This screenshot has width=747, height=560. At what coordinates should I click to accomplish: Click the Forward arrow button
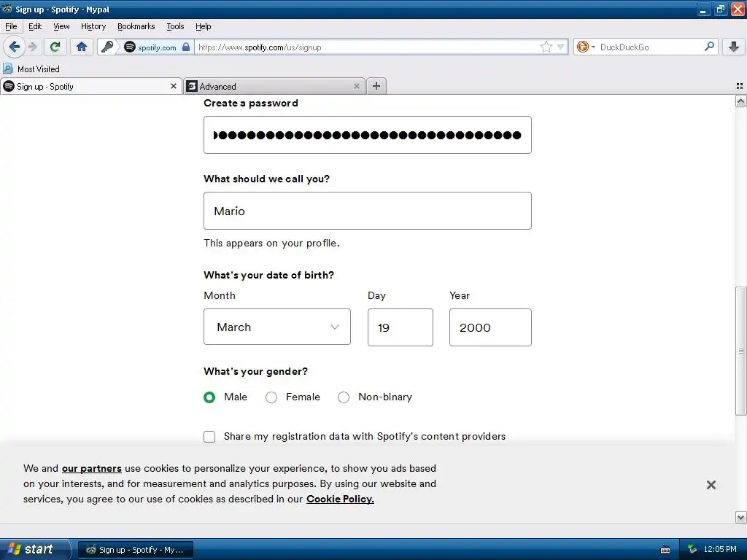click(x=32, y=47)
